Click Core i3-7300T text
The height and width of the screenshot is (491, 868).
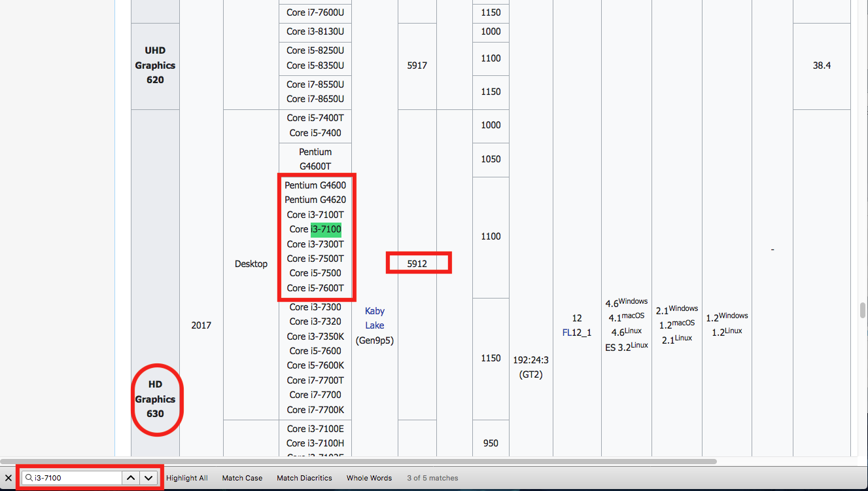coord(315,244)
